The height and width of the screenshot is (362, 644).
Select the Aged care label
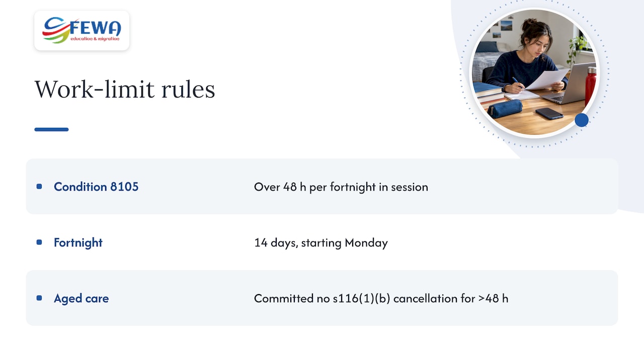coord(81,298)
